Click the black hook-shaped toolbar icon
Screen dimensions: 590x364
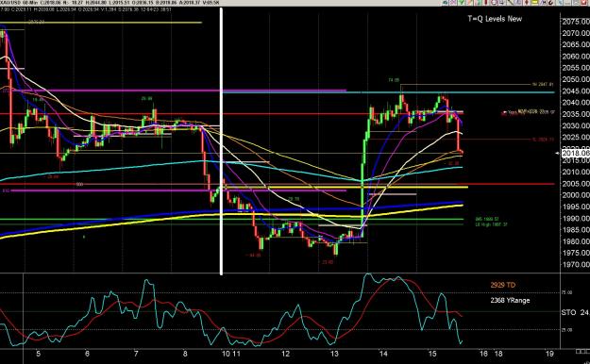(x=550, y=2)
